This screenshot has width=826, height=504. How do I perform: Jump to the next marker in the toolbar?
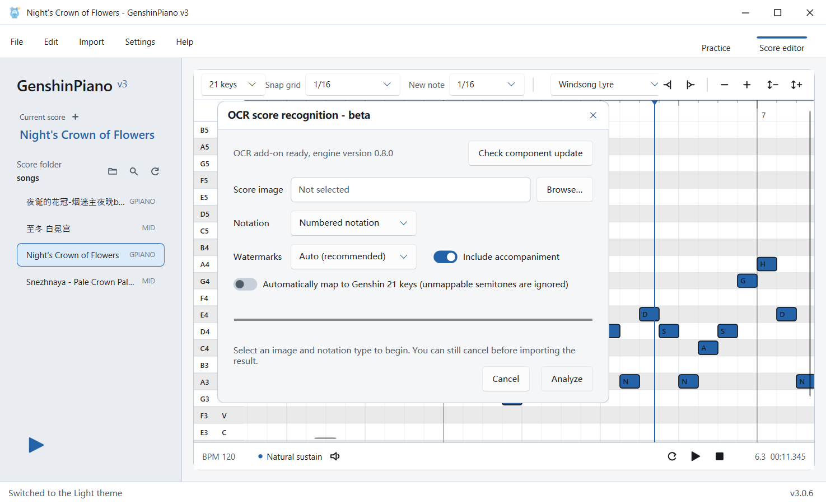[690, 85]
